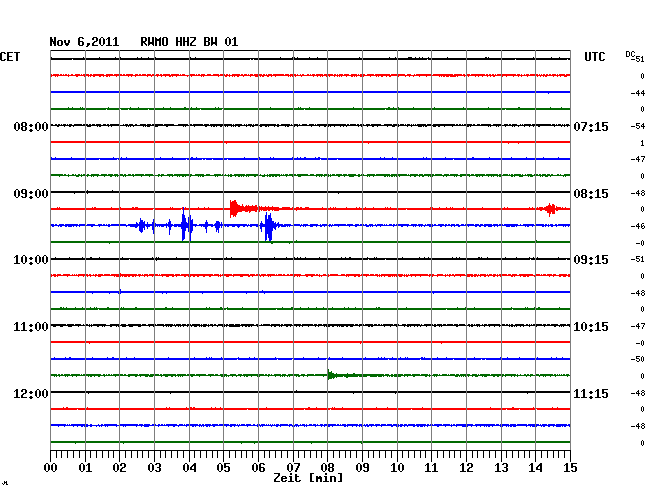Click the '08:00' CET time label
The image size is (650, 494).
pyautogui.click(x=31, y=126)
